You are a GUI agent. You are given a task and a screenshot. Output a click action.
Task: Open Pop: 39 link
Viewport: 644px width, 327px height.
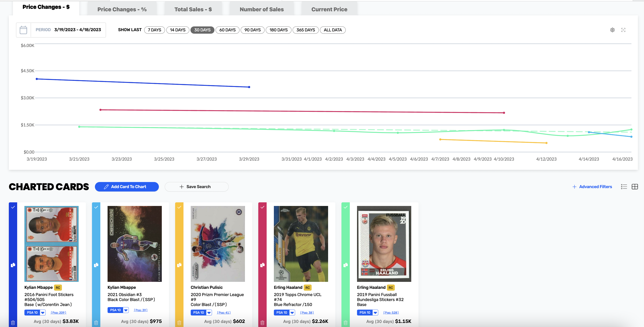click(x=141, y=310)
